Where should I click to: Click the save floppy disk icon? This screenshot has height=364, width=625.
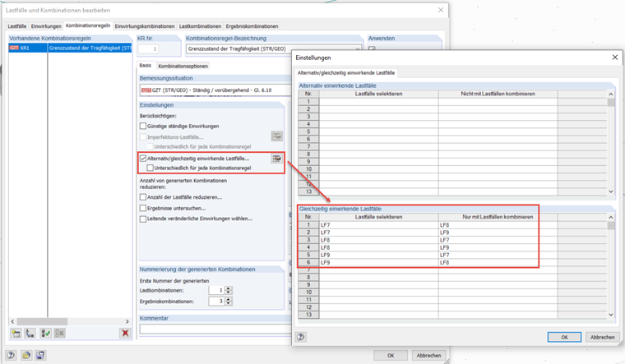click(40, 355)
